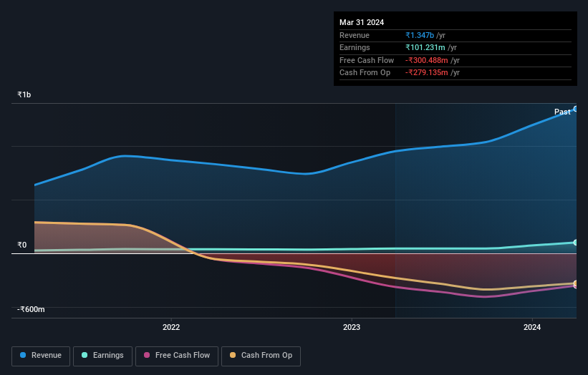Click the blue Revenue legend dot
588x375 pixels.
pyautogui.click(x=23, y=355)
